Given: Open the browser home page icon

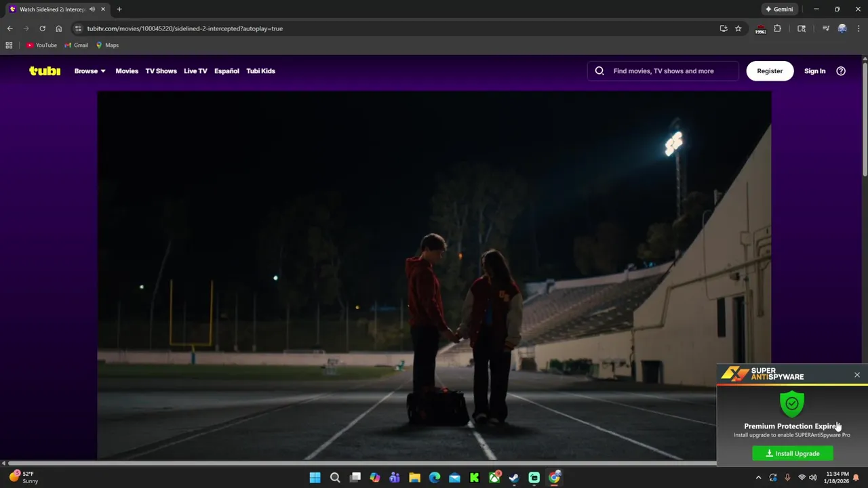Looking at the screenshot, I should click(x=58, y=28).
